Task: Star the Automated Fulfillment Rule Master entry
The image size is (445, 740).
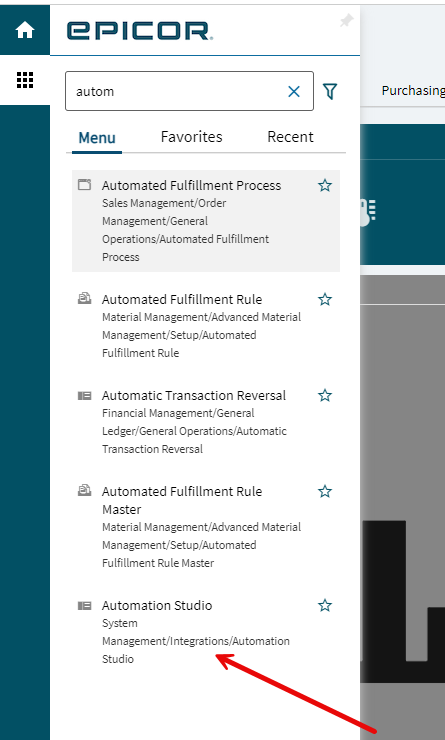Action: (325, 492)
